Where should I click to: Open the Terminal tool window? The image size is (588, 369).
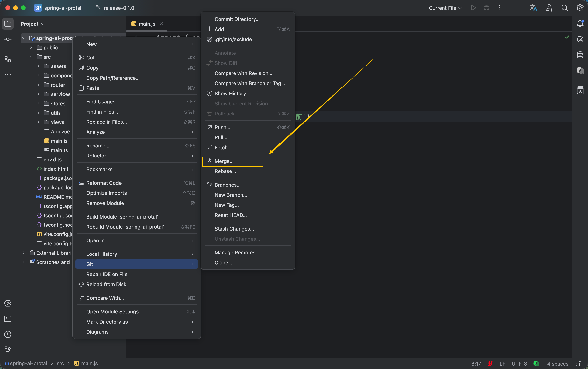coord(8,319)
